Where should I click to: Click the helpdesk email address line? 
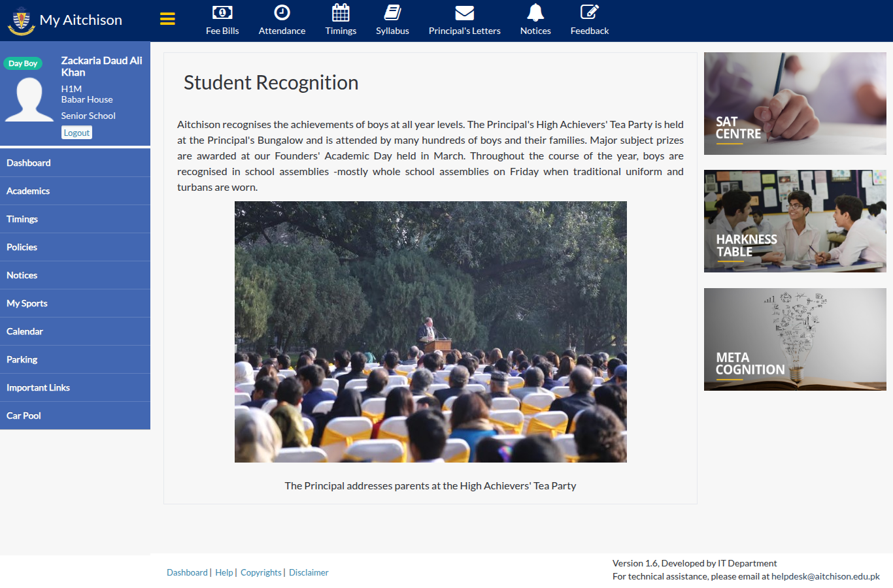[x=746, y=576]
